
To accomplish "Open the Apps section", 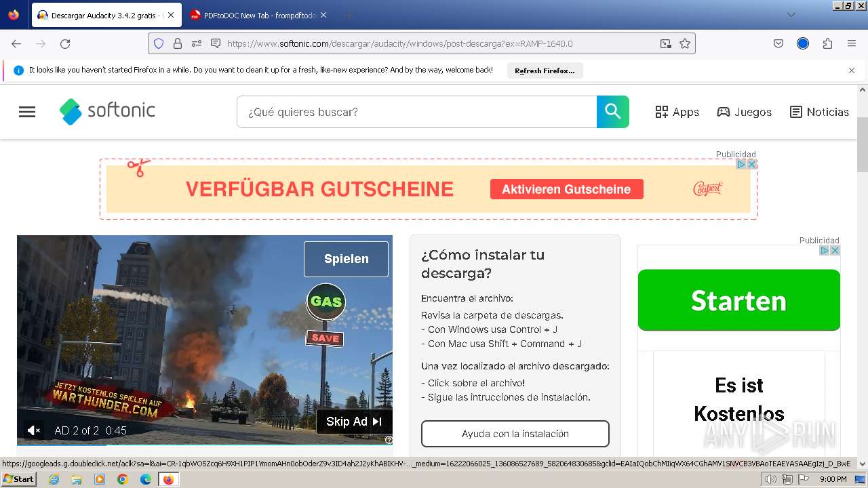I will coord(677,112).
